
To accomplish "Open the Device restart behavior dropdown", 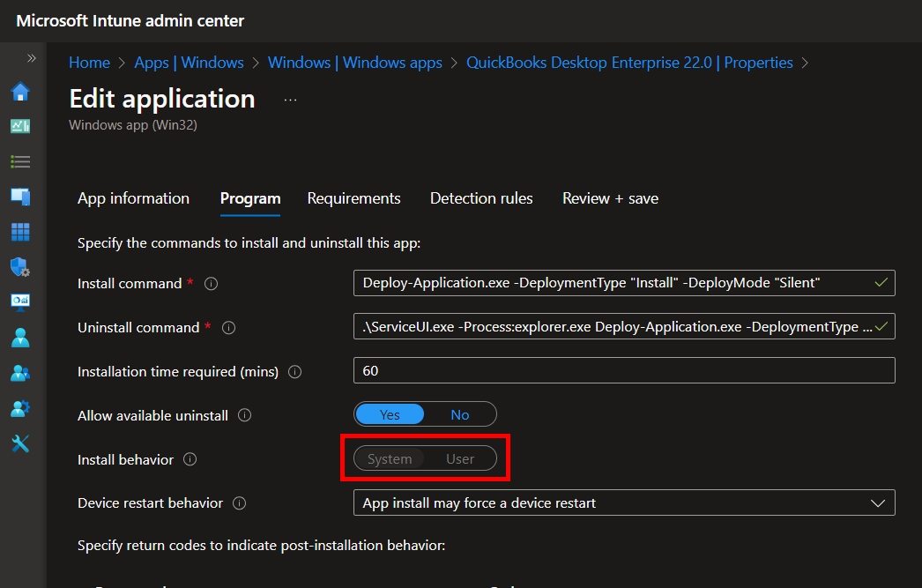I will (x=877, y=502).
